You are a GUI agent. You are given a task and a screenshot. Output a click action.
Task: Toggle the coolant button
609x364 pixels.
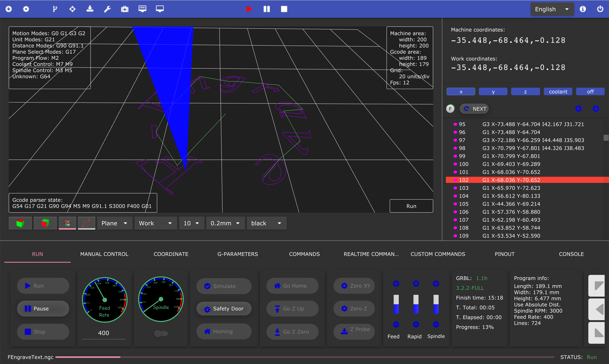click(x=558, y=91)
